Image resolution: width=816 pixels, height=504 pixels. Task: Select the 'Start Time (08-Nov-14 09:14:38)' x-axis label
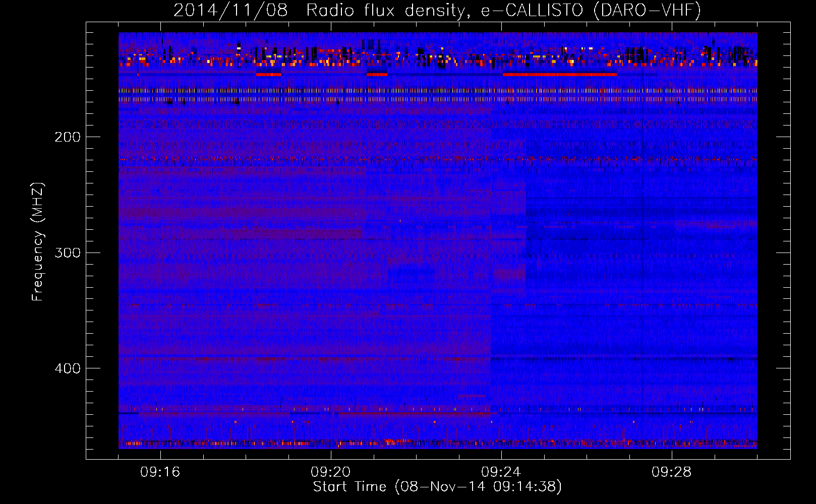tap(437, 487)
